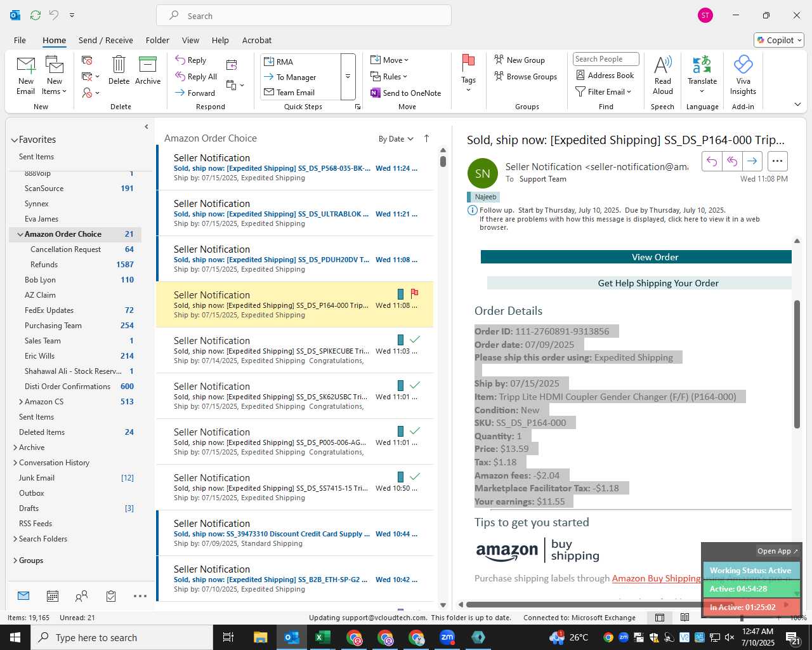812x650 pixels.
Task: Toggle the sort order arrow
Action: pos(426,138)
